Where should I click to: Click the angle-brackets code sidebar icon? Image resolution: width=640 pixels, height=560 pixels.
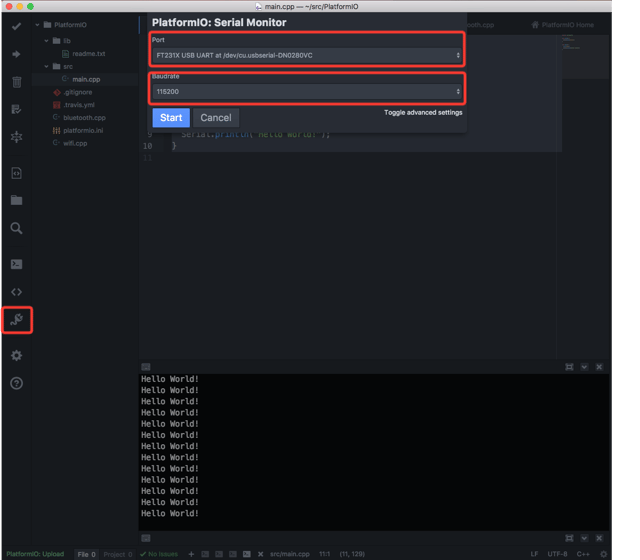tap(16, 292)
